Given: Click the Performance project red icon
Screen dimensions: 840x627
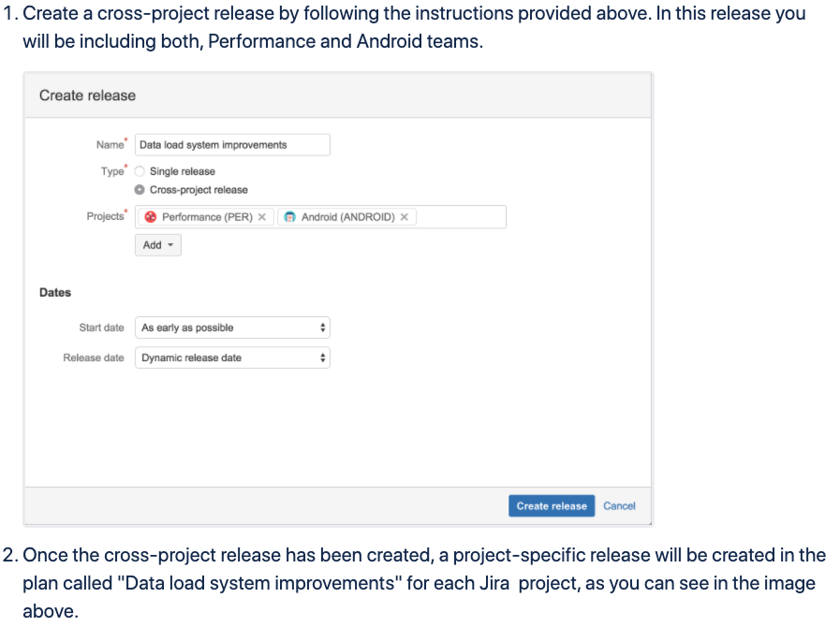Looking at the screenshot, I should pyautogui.click(x=151, y=217).
